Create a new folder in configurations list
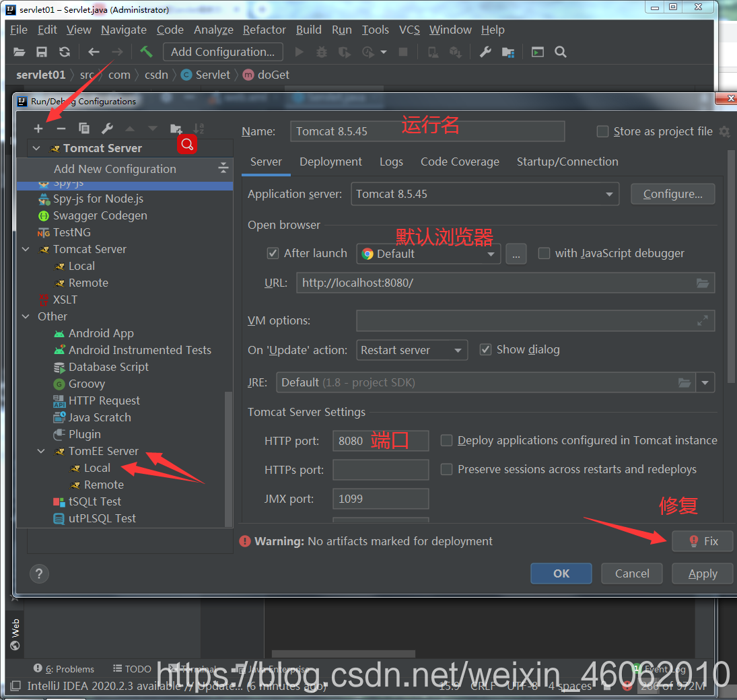The image size is (737, 700). pyautogui.click(x=176, y=129)
